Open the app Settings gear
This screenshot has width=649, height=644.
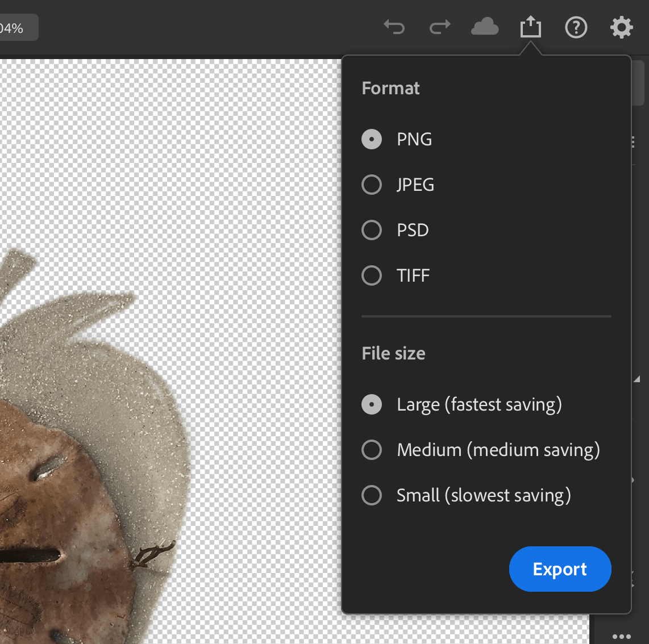(621, 27)
